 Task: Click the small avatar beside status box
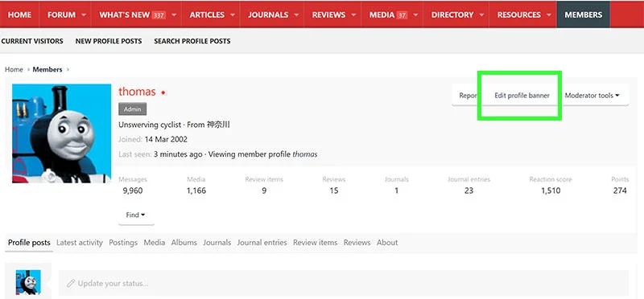(28, 282)
